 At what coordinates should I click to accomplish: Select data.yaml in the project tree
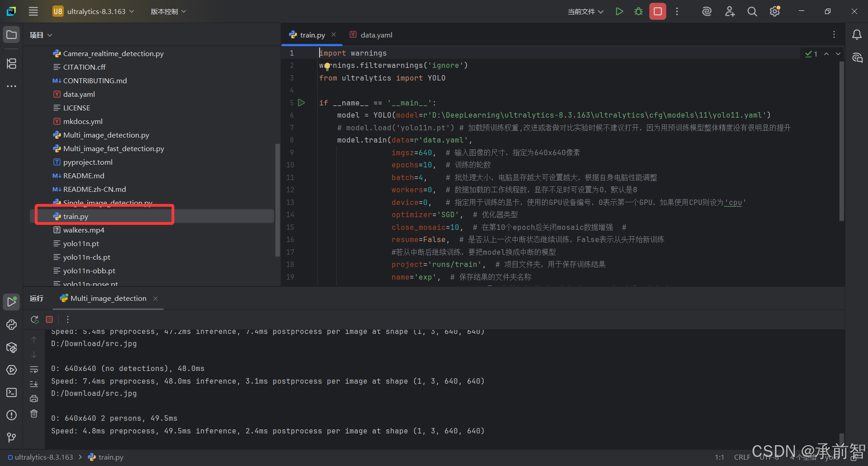[x=79, y=94]
